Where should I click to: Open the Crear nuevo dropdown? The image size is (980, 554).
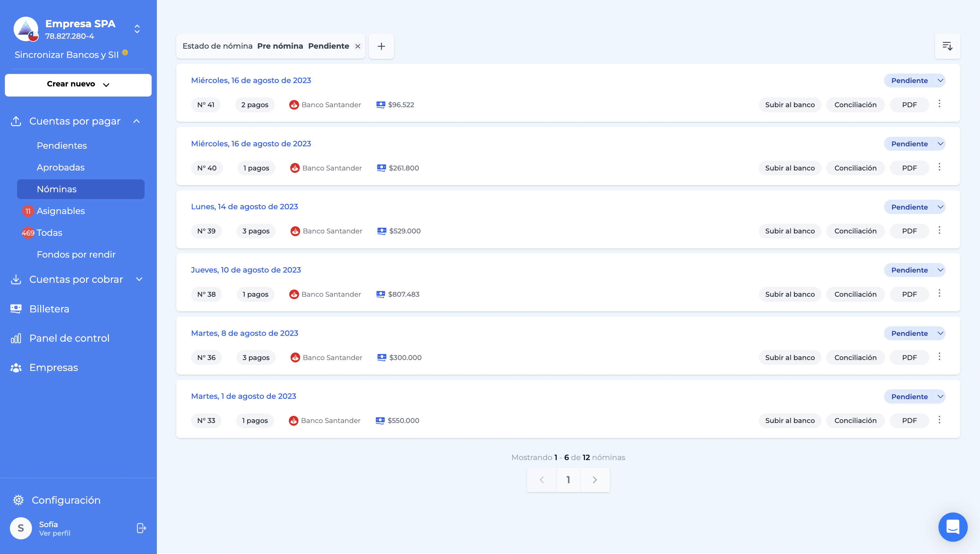coord(78,84)
